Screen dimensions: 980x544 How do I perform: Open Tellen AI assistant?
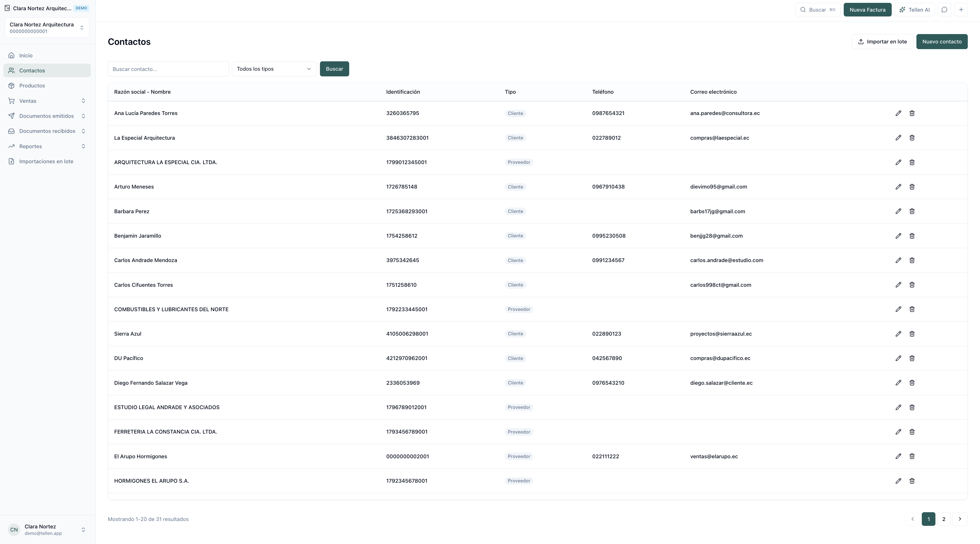click(x=914, y=10)
